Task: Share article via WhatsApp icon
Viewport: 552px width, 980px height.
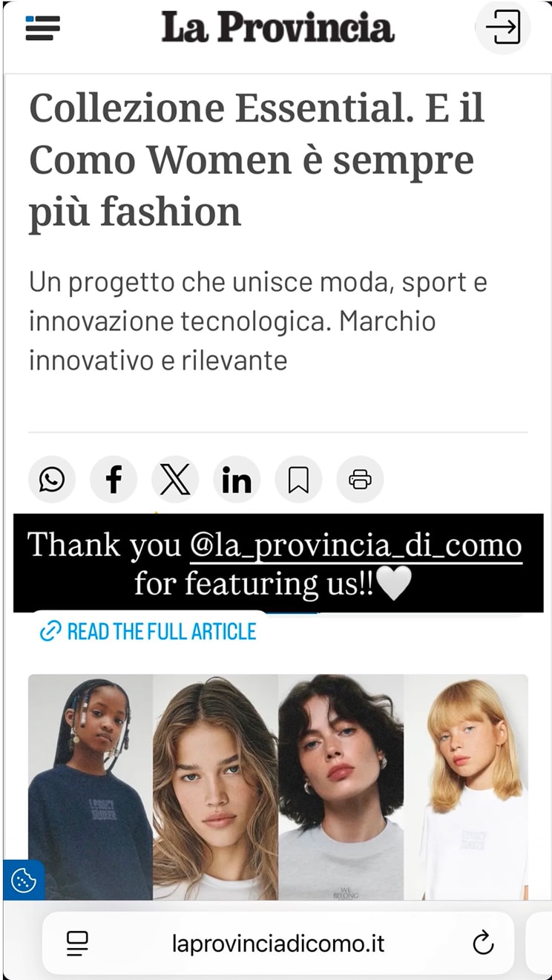Action: (x=52, y=480)
